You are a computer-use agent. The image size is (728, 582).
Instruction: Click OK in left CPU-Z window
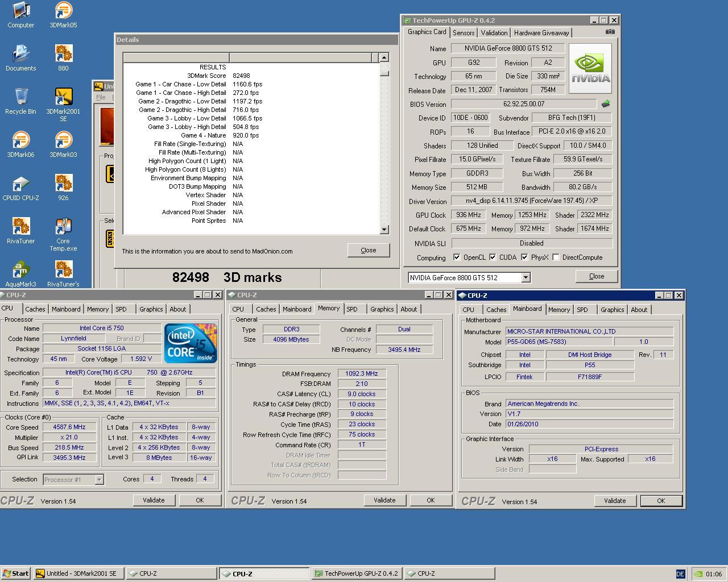(x=200, y=500)
